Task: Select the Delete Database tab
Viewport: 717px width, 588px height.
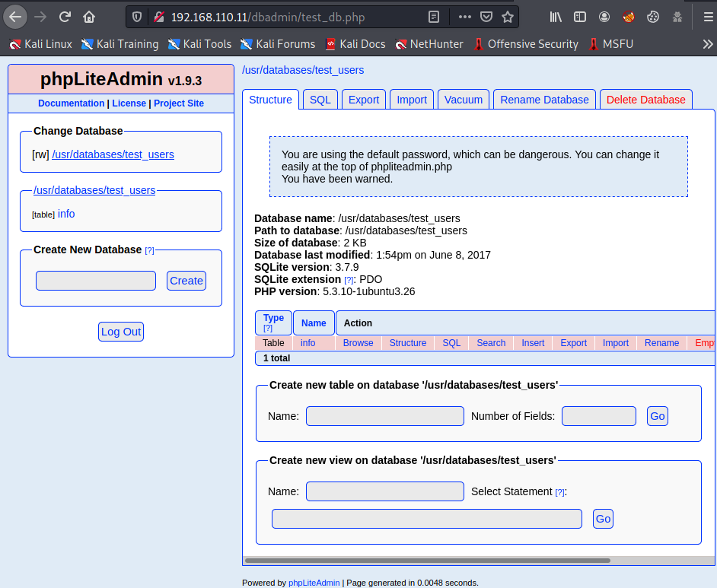Action: 645,100
